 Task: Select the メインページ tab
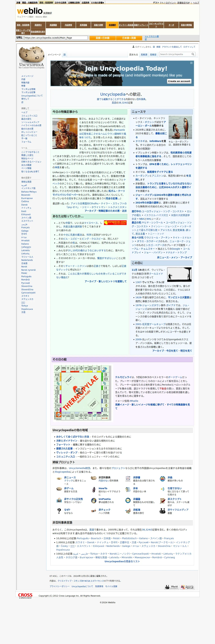tap(54, 55)
